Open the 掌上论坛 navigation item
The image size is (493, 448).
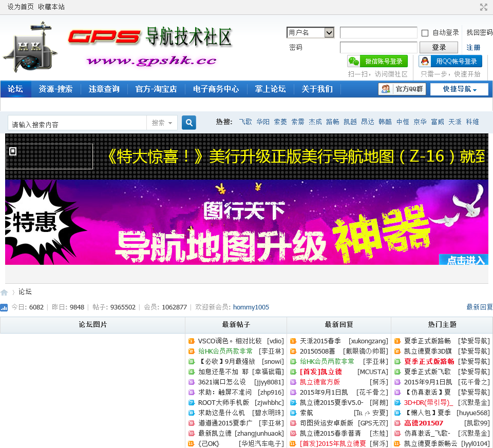[x=270, y=89]
